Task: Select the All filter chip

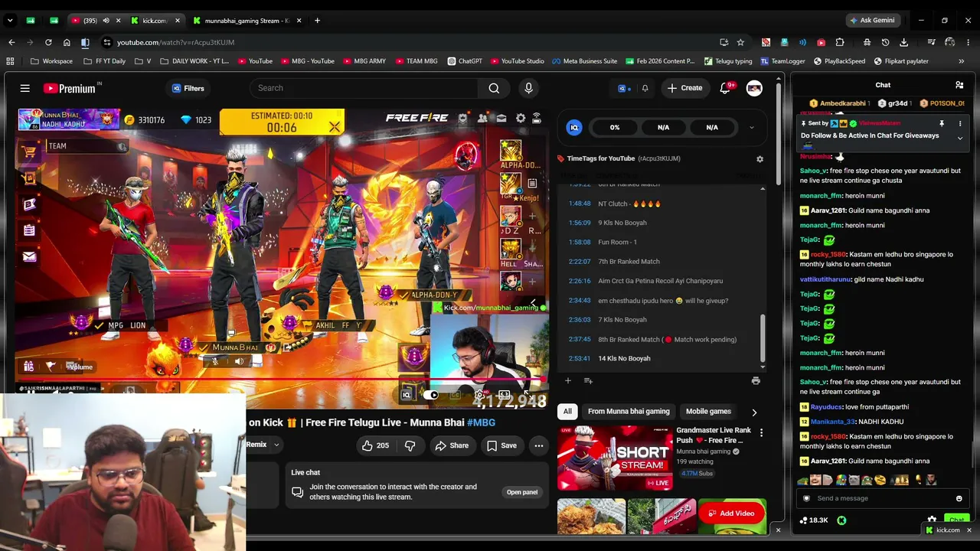Action: [567, 411]
